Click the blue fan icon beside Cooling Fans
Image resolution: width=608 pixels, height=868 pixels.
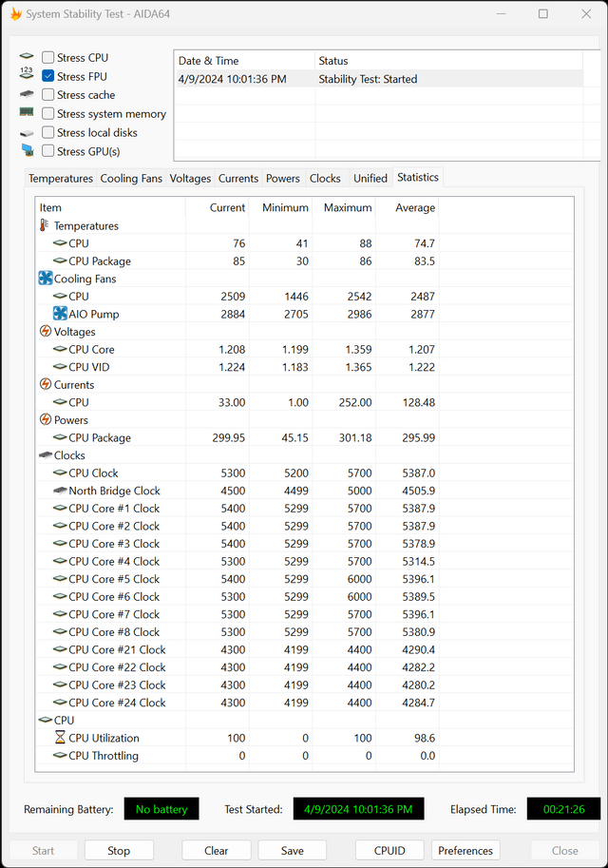46,279
